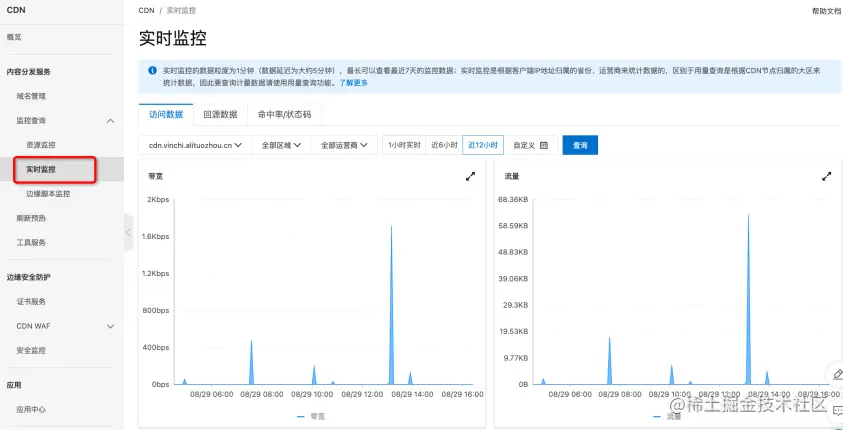Open 帮助文档 help link

pos(826,11)
